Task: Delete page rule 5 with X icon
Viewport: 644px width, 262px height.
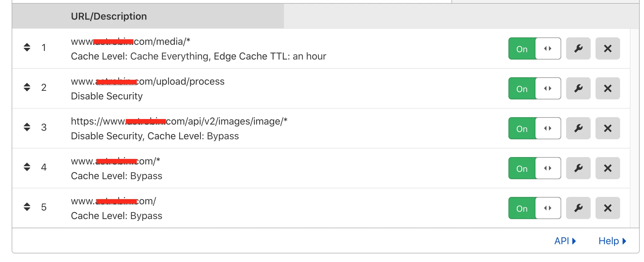Action: [608, 208]
